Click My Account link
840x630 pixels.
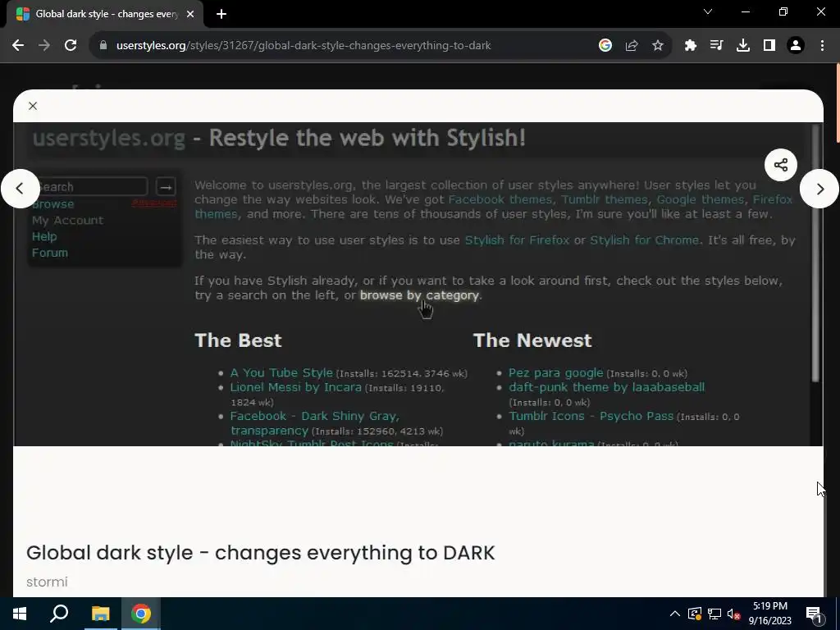(67, 220)
